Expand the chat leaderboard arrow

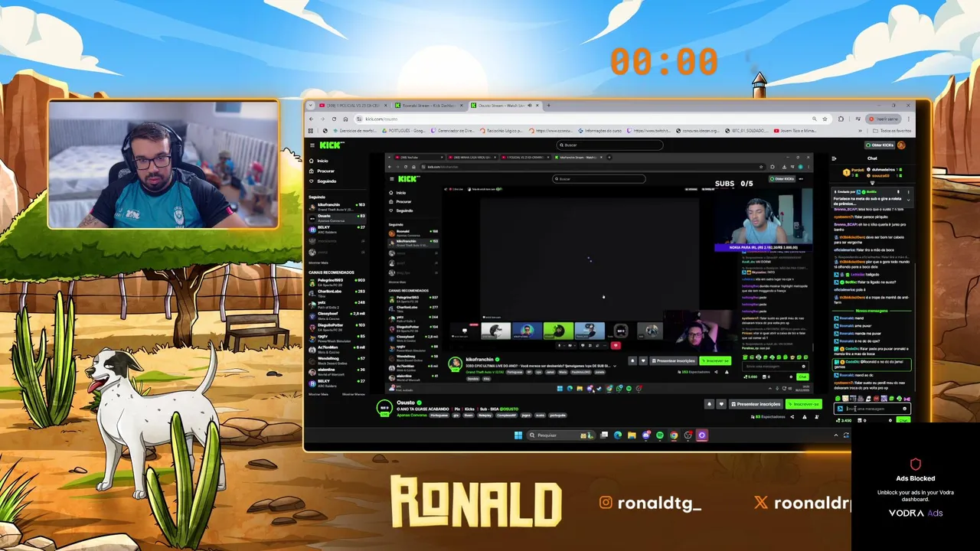(x=872, y=183)
